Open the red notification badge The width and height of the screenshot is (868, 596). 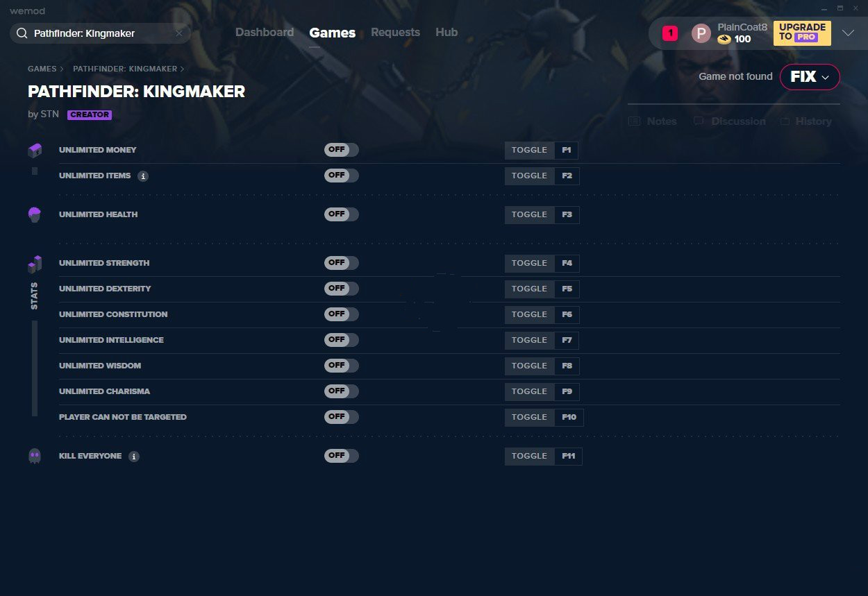coord(670,33)
